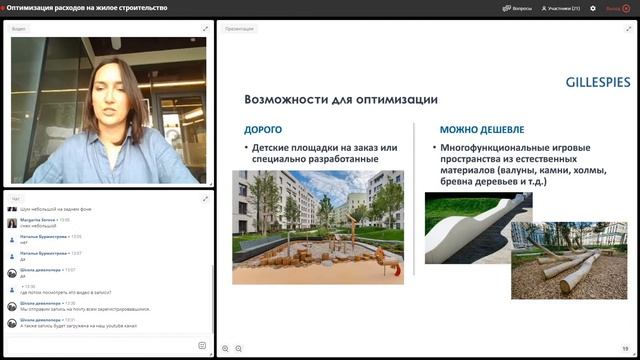Screen dimensions: 640x360
Task: Click chat message 'Шум небольшой на заднем фоне'
Action: 56,209
